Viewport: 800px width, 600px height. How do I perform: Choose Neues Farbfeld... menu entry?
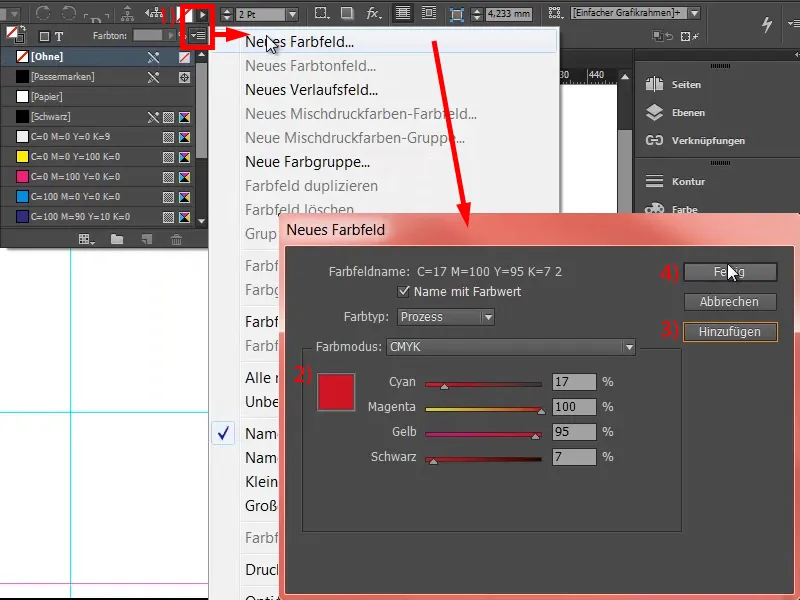299,42
